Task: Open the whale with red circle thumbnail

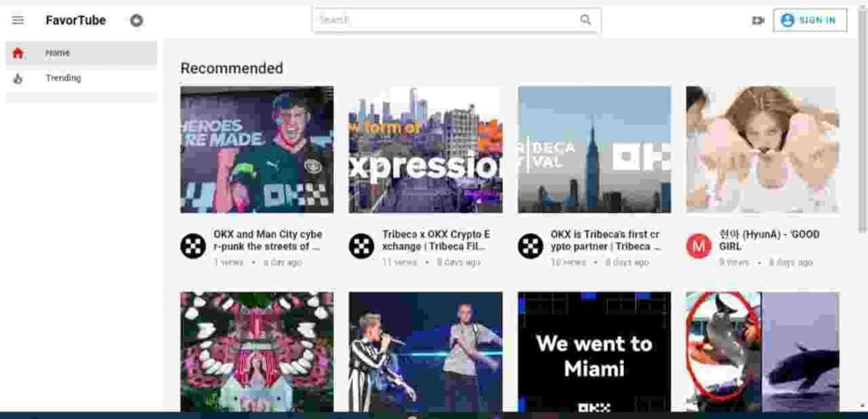Action: click(x=763, y=352)
